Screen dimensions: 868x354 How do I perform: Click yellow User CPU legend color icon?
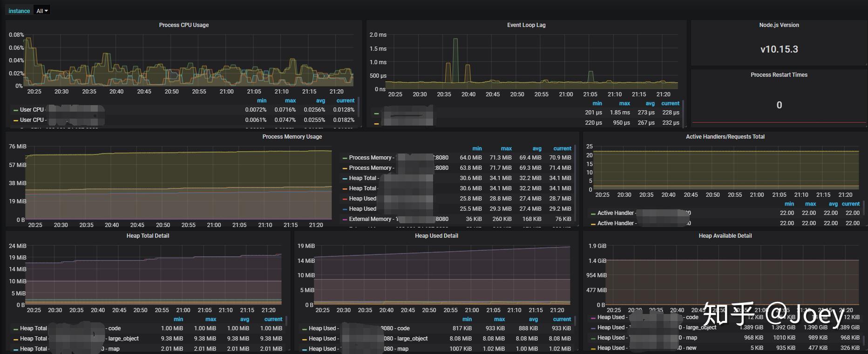click(x=16, y=120)
